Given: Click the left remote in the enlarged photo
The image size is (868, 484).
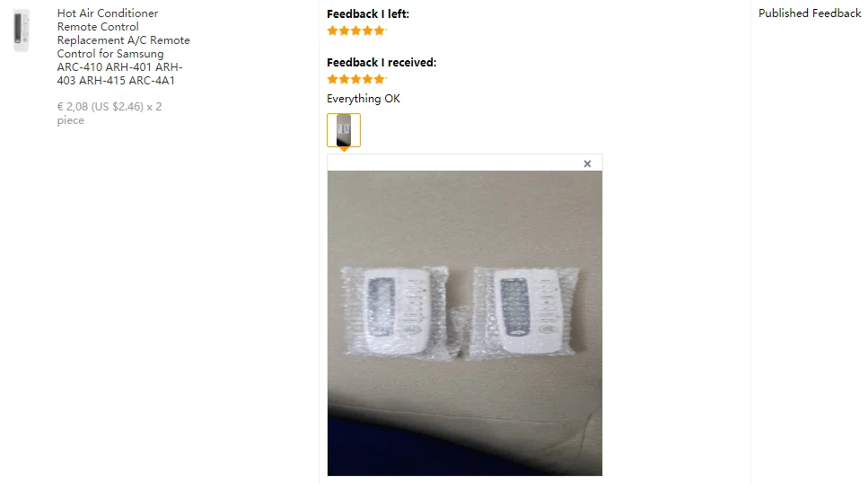Looking at the screenshot, I should (x=396, y=312).
